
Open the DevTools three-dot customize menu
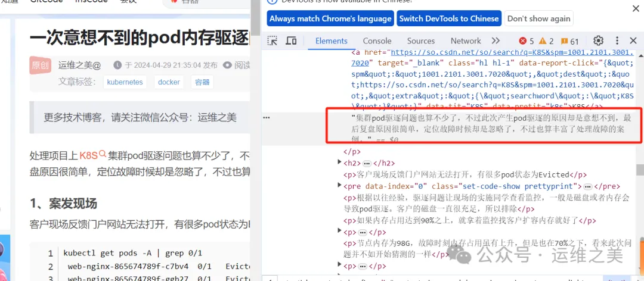point(618,41)
